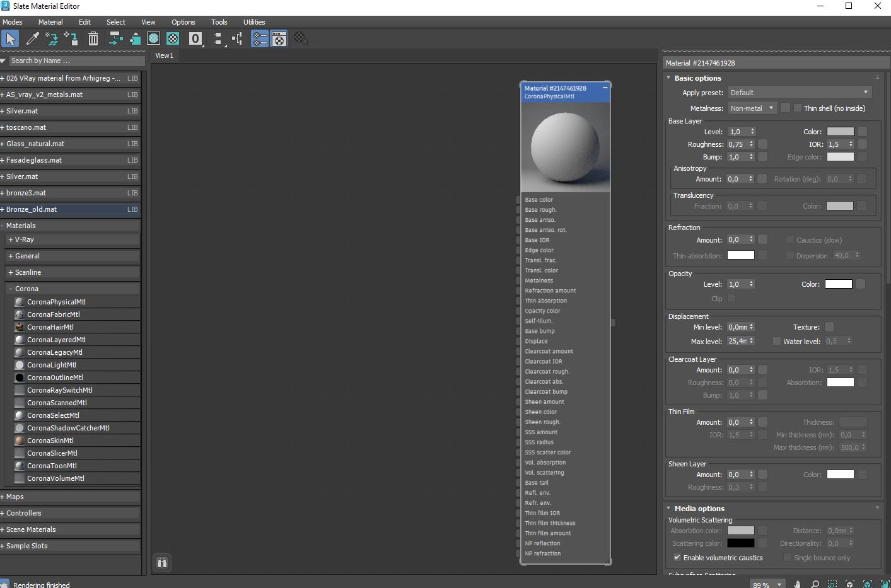Open the Metalness Non-metal dropdown
Screen dimensions: 891x588
[752, 108]
